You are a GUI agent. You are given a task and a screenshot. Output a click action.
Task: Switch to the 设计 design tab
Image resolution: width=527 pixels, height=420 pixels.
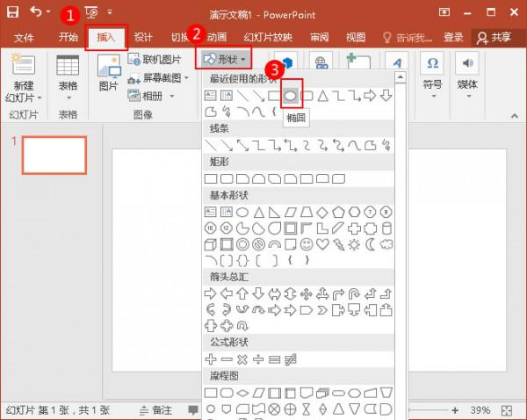click(143, 37)
